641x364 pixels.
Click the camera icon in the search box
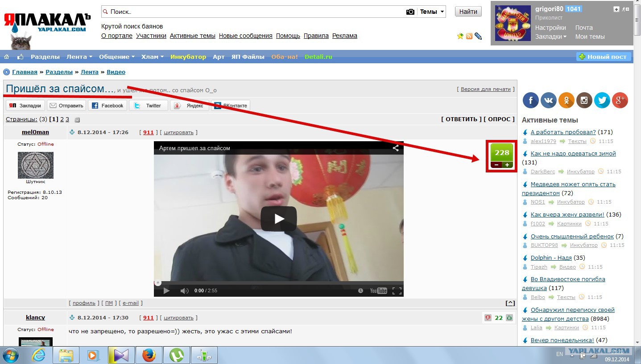coord(410,12)
